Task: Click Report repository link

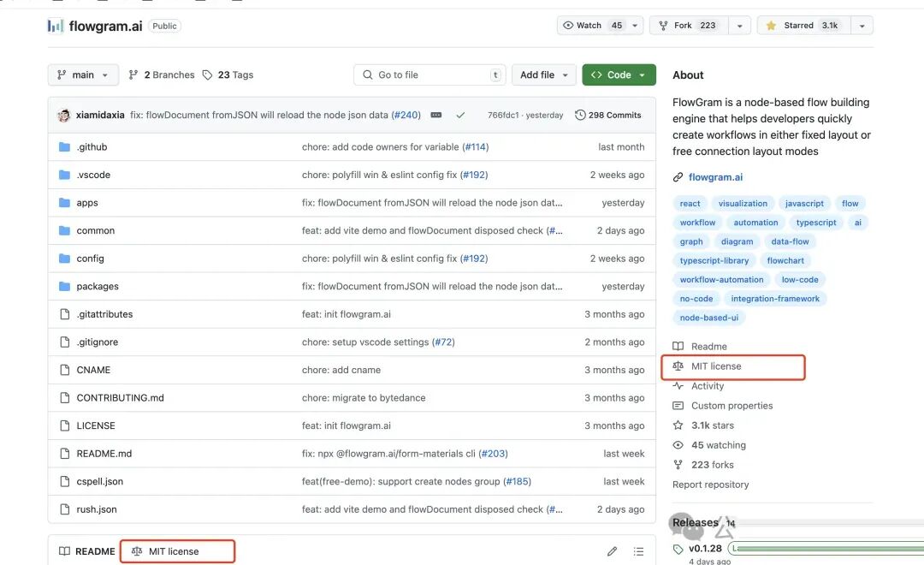Action: [x=711, y=485]
